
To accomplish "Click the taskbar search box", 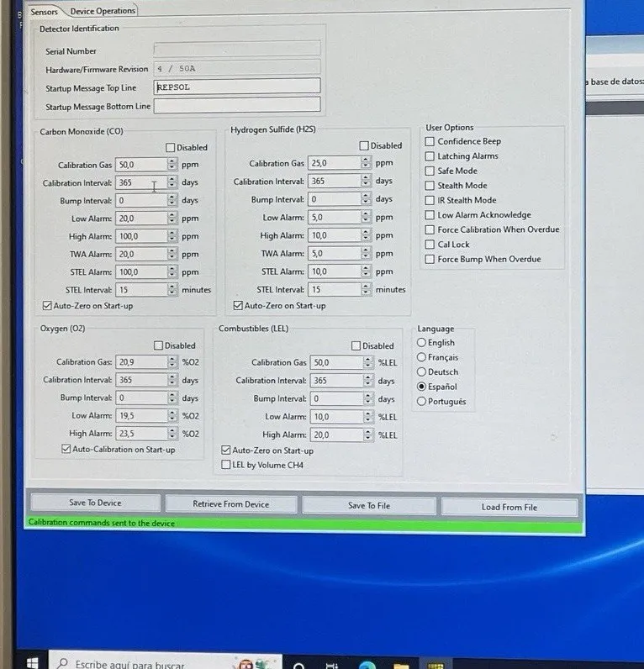I will point(165,661).
